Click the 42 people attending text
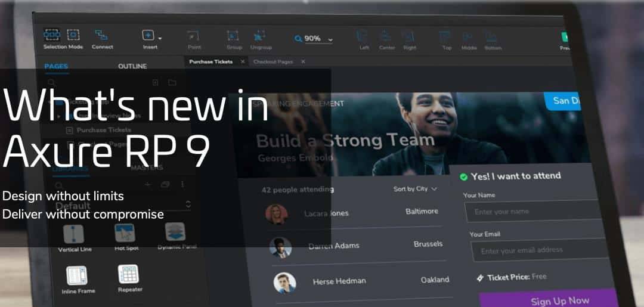Screen dimensions: 644x307 point(298,190)
